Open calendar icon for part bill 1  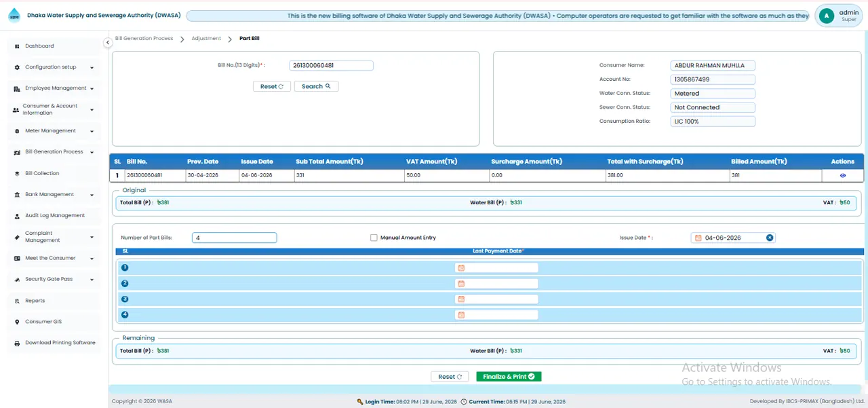pyautogui.click(x=461, y=268)
